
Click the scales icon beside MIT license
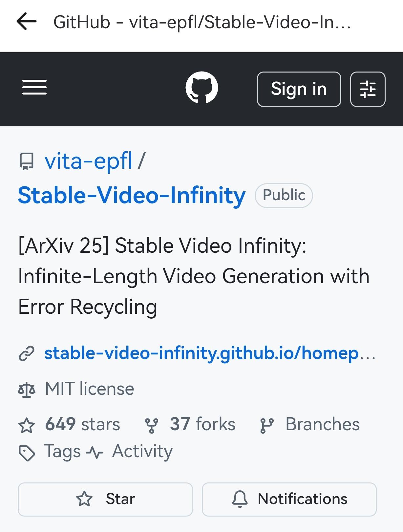[x=27, y=389]
